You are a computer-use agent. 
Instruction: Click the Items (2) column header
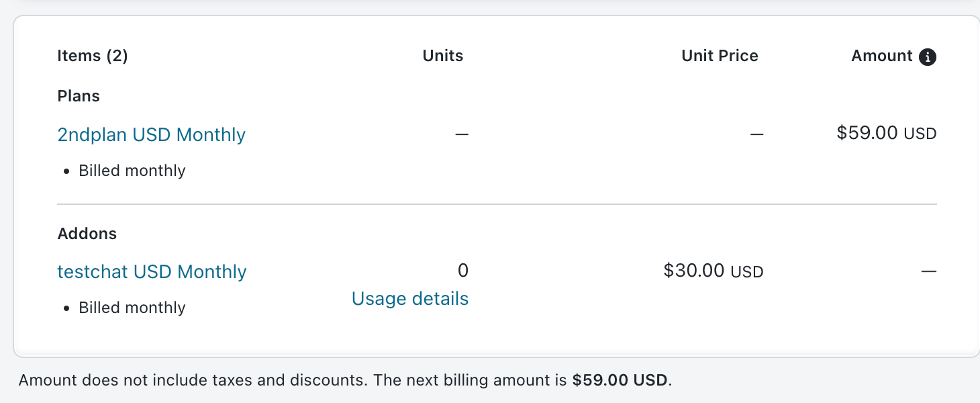93,56
